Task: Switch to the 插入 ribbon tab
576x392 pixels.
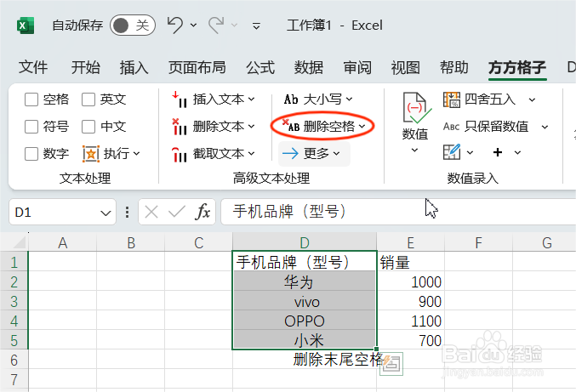Action: coord(134,67)
